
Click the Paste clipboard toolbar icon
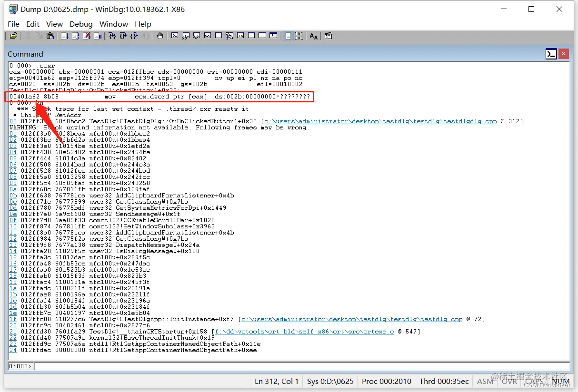click(50, 36)
